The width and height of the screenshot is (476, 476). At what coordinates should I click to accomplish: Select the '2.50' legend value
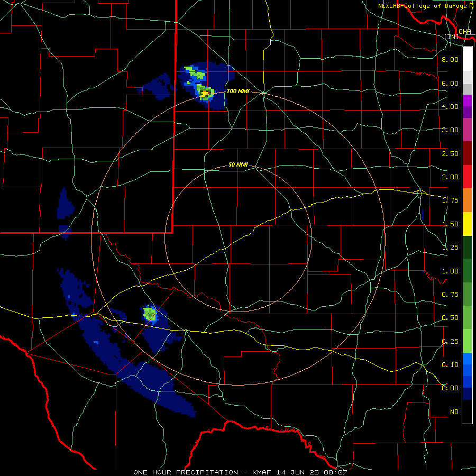tap(450, 153)
